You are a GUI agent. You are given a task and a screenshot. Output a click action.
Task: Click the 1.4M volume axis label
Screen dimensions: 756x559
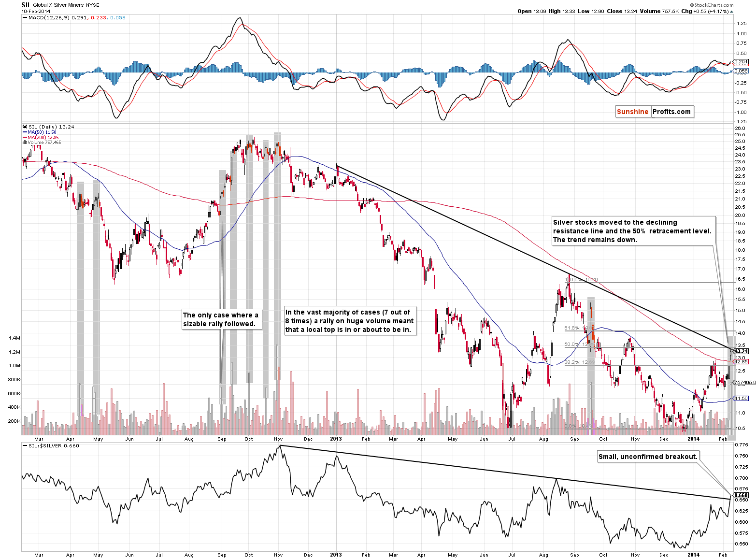point(14,338)
